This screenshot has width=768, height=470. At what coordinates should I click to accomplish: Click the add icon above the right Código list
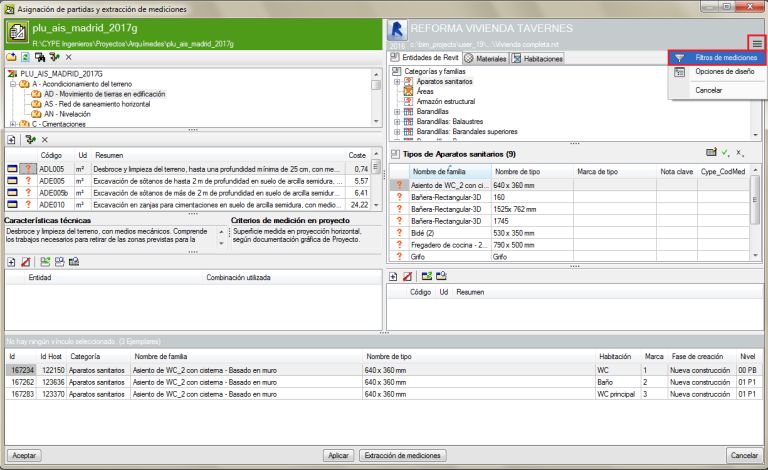tap(393, 277)
